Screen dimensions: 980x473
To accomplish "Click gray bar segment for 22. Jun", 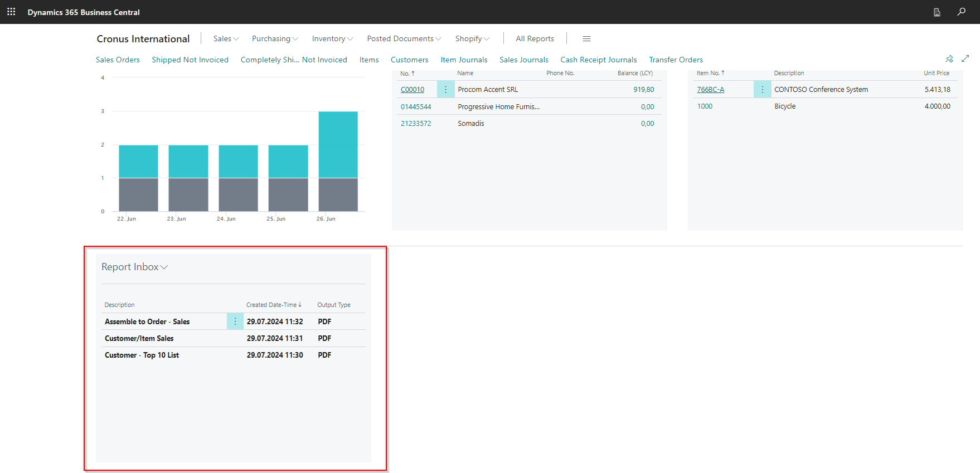I will coord(138,195).
